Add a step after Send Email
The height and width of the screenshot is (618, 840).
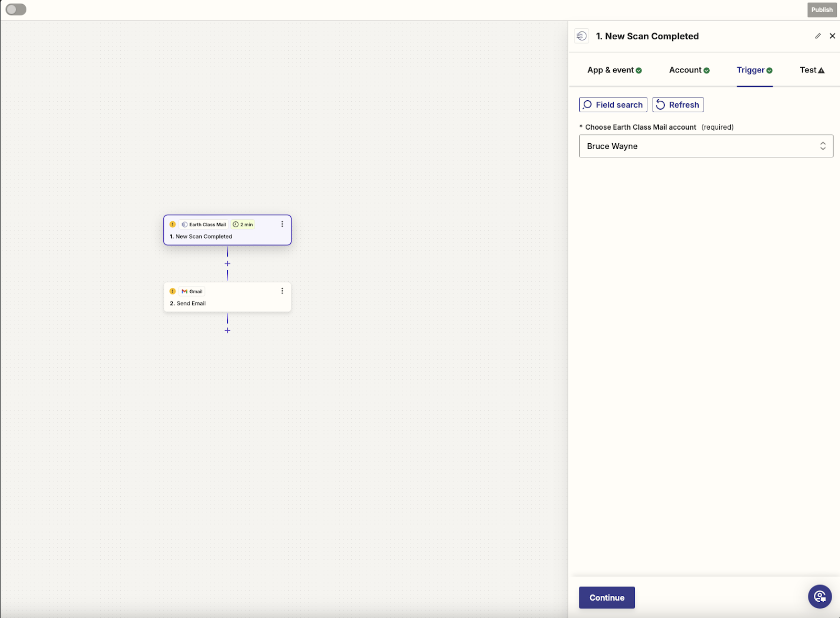pos(227,331)
